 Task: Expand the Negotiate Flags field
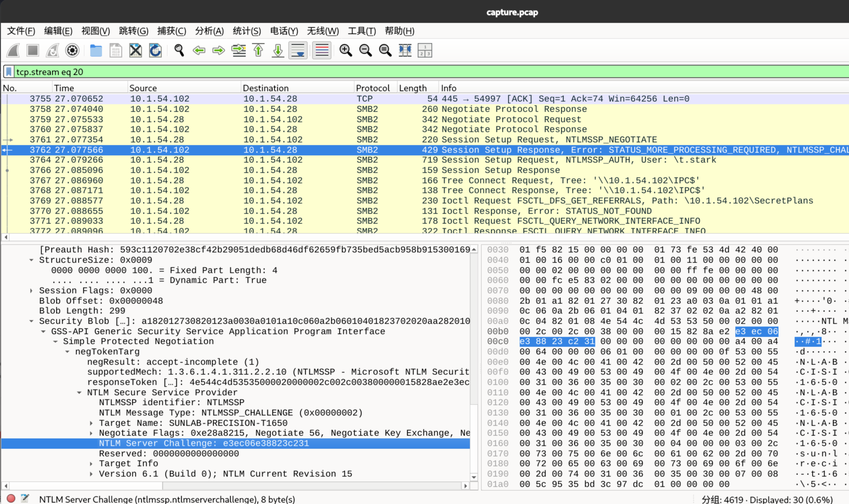tap(91, 433)
